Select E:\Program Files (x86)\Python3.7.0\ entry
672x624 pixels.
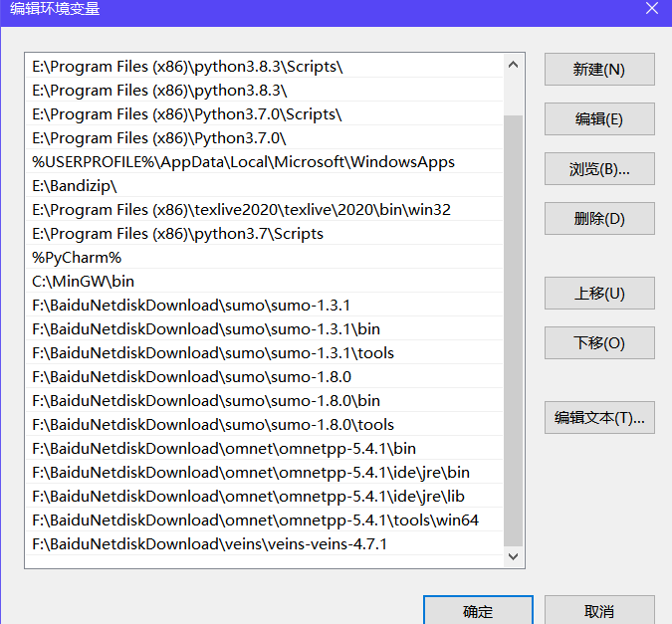pyautogui.click(x=265, y=138)
